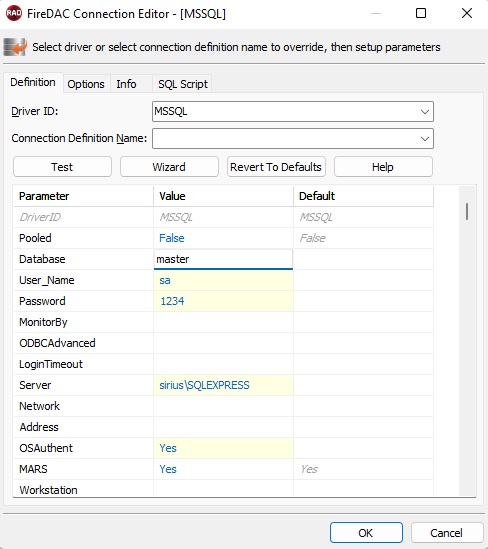Image resolution: width=488 pixels, height=549 pixels.
Task: Close the FireDAC Connection Editor window
Action: click(467, 13)
